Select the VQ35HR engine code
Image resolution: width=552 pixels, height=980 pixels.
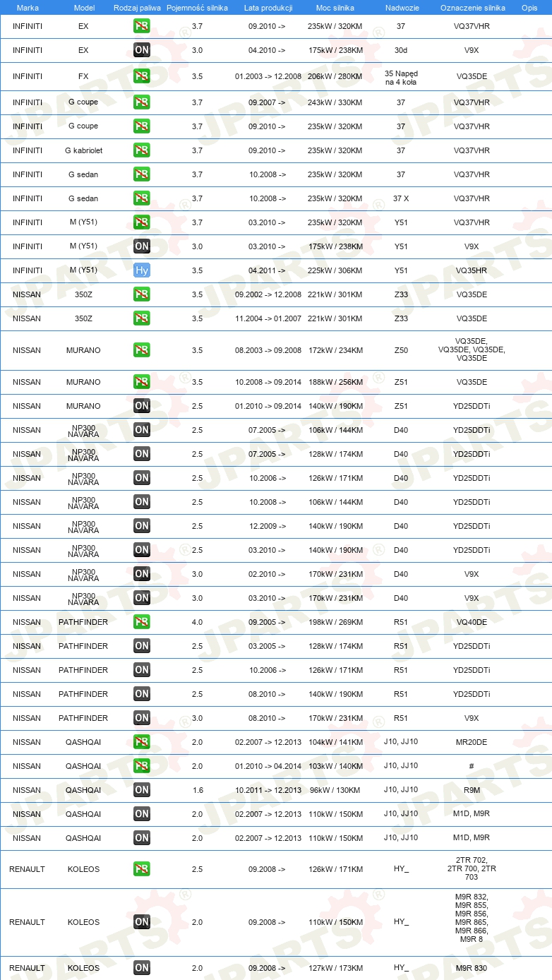[472, 270]
